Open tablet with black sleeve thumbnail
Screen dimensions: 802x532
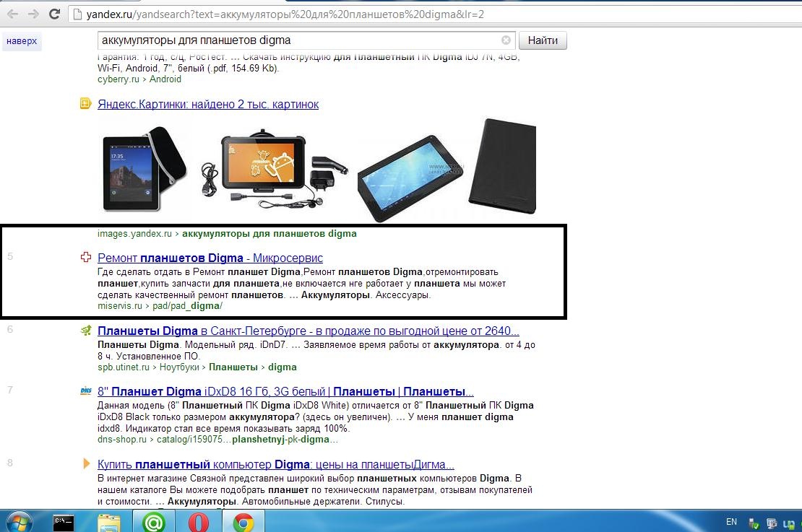click(x=145, y=169)
